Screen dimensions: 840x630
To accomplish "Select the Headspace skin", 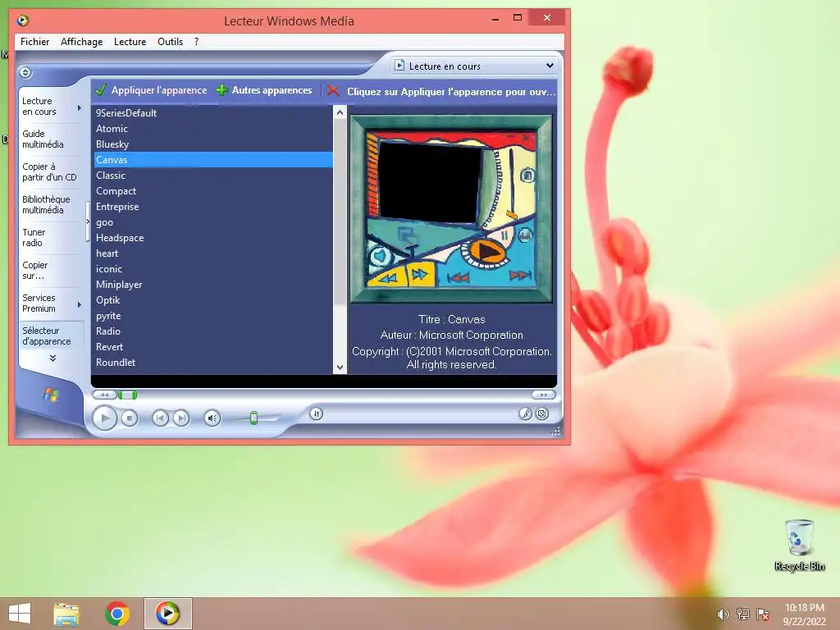I will tap(213, 238).
